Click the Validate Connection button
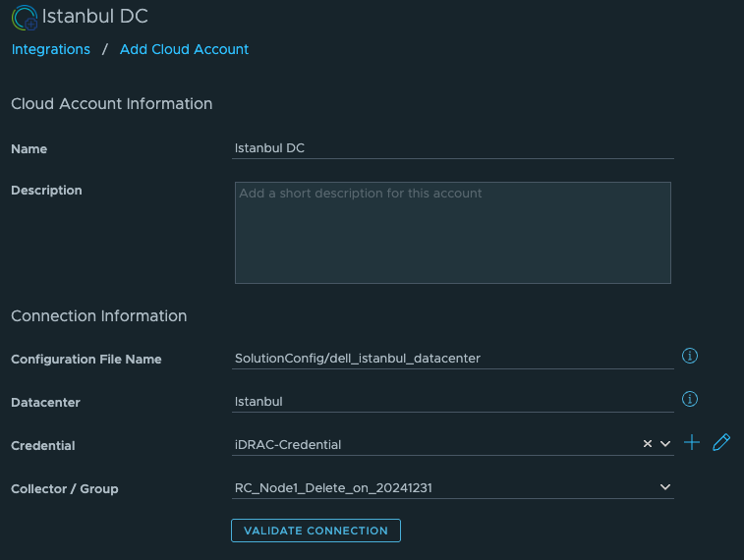The image size is (744, 560). click(x=316, y=531)
